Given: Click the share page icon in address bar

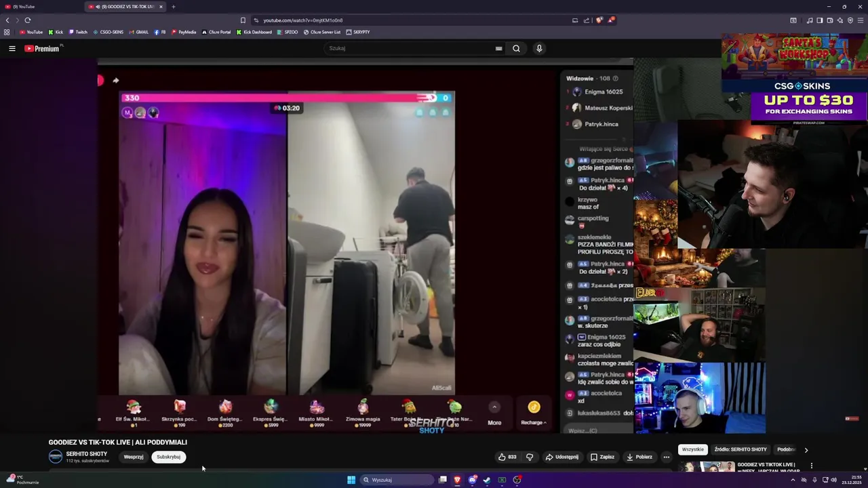Looking at the screenshot, I should coord(587,20).
